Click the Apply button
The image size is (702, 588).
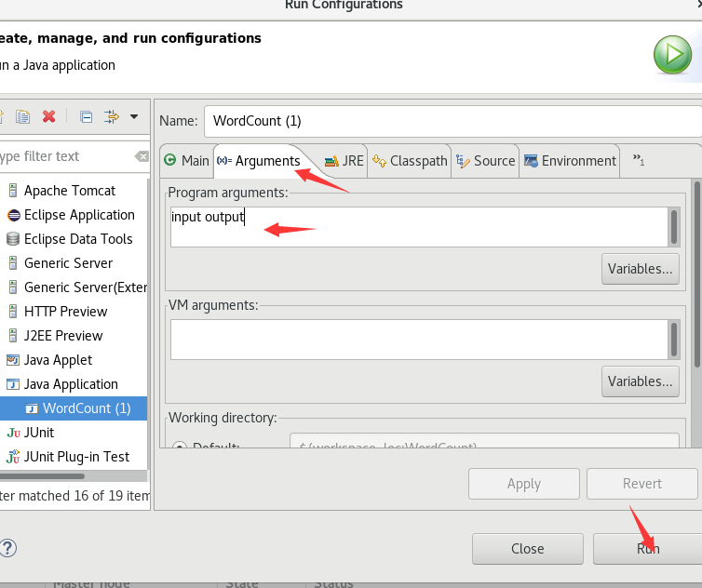[x=524, y=484]
